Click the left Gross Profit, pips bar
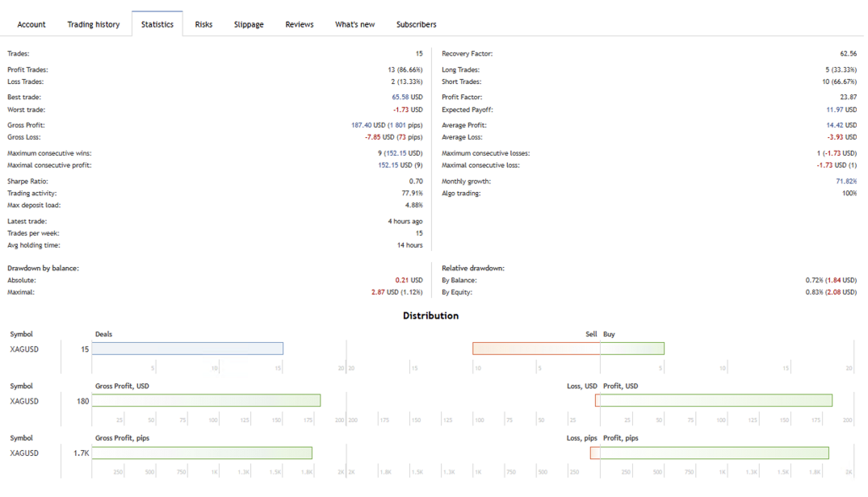Image resolution: width=868 pixels, height=497 pixels. [202, 453]
